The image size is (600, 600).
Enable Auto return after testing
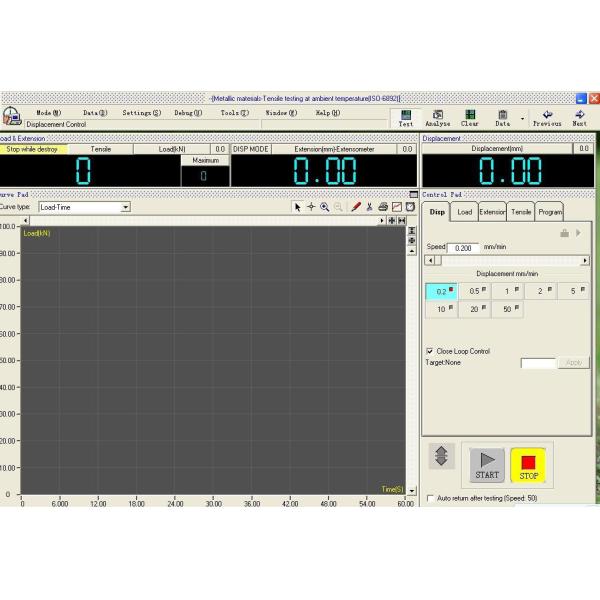[431, 497]
